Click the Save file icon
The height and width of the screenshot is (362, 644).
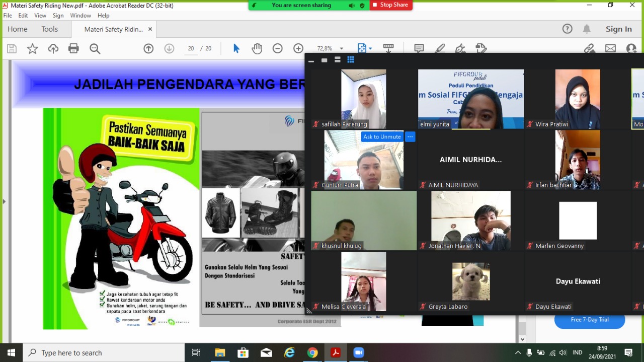point(12,48)
